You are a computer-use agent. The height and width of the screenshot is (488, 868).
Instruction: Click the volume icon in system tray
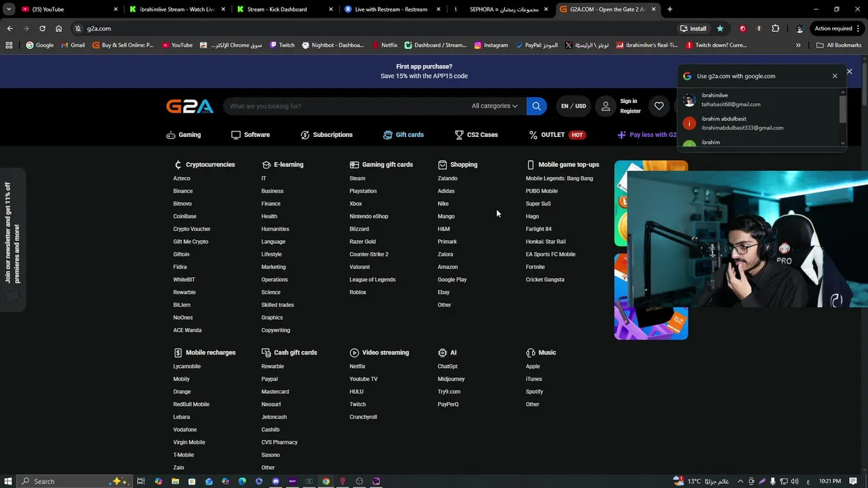[795, 481]
